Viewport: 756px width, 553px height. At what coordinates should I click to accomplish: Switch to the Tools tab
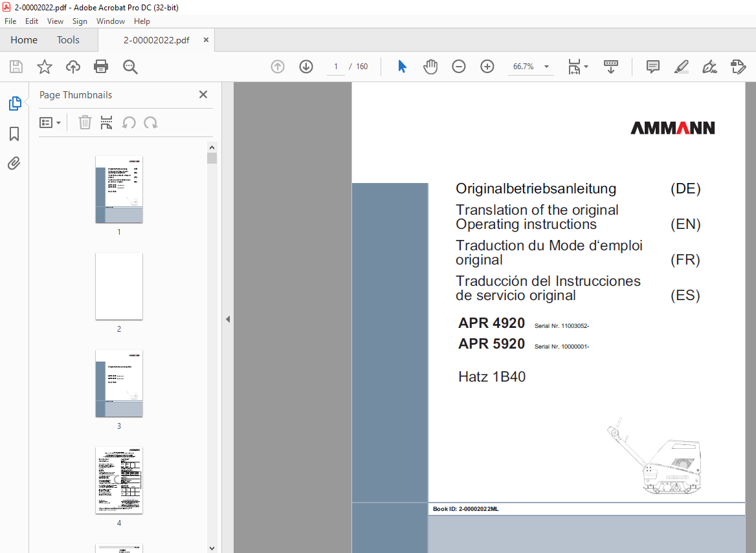coord(68,40)
